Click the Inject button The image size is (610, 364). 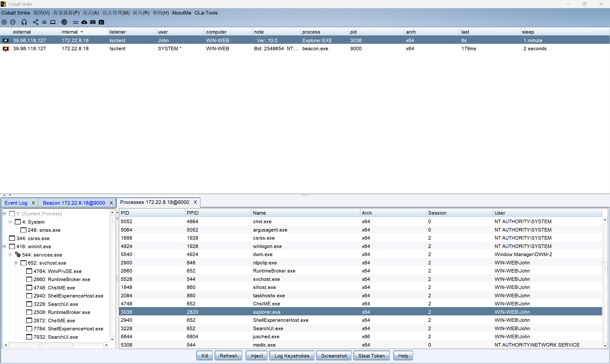pos(257,356)
